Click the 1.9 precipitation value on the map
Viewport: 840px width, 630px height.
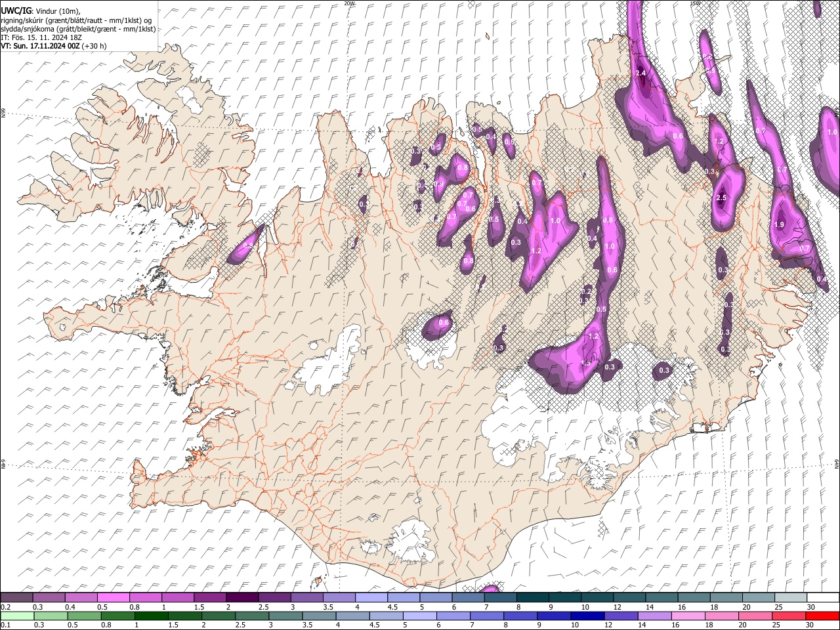pos(780,225)
